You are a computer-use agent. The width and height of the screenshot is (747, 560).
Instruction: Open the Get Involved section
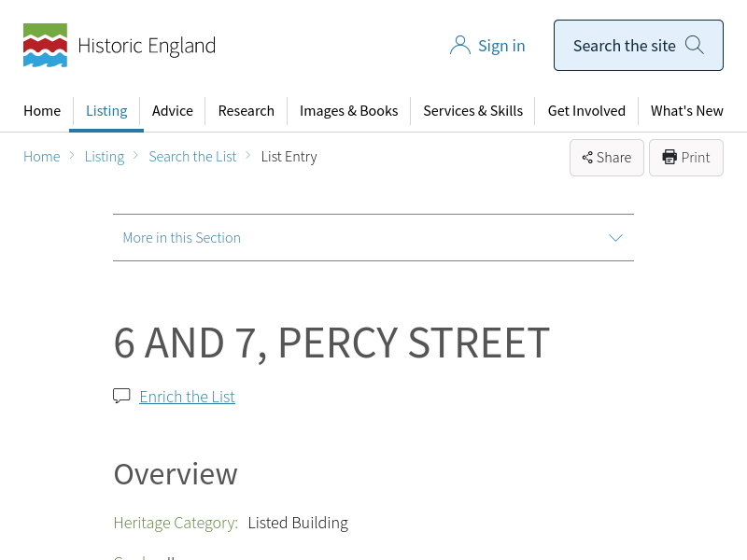pyautogui.click(x=586, y=111)
